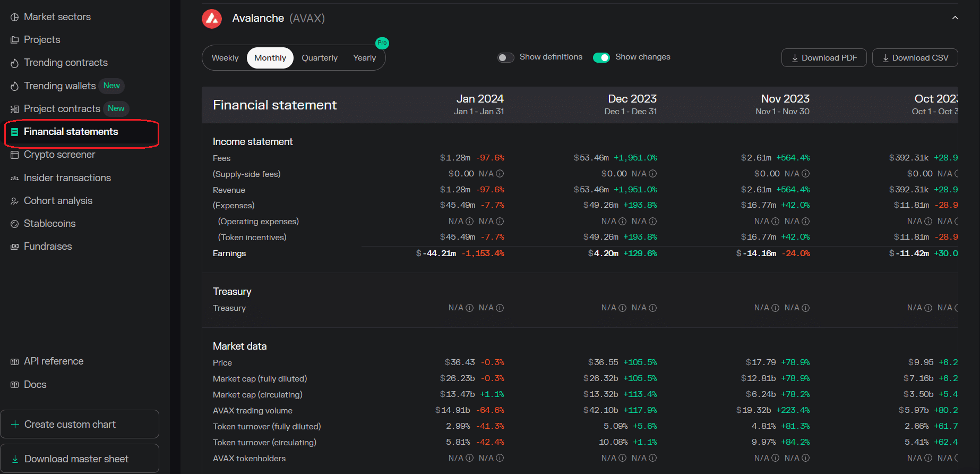This screenshot has width=980, height=474.
Task: Click download arrow icon in Download master sheet
Action: click(x=15, y=459)
